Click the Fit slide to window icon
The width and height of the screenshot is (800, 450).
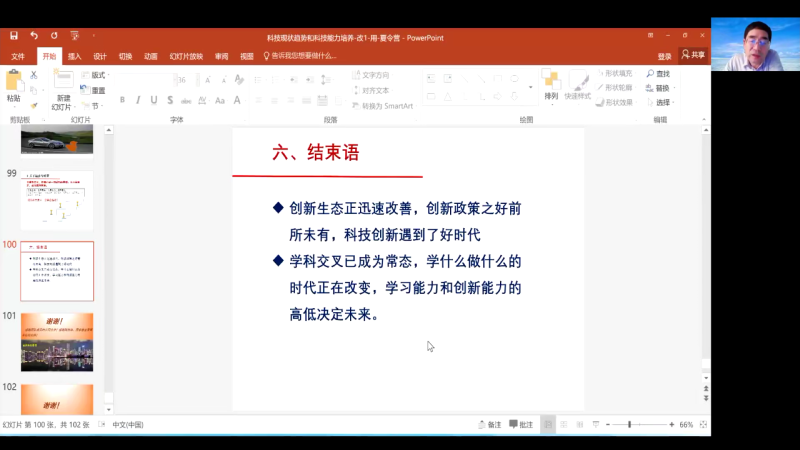[703, 424]
